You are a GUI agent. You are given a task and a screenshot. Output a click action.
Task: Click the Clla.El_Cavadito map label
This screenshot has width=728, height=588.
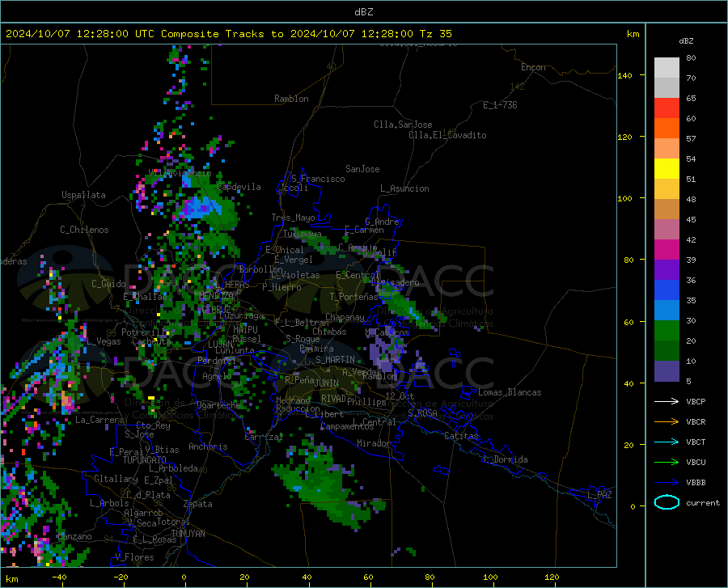(x=447, y=135)
